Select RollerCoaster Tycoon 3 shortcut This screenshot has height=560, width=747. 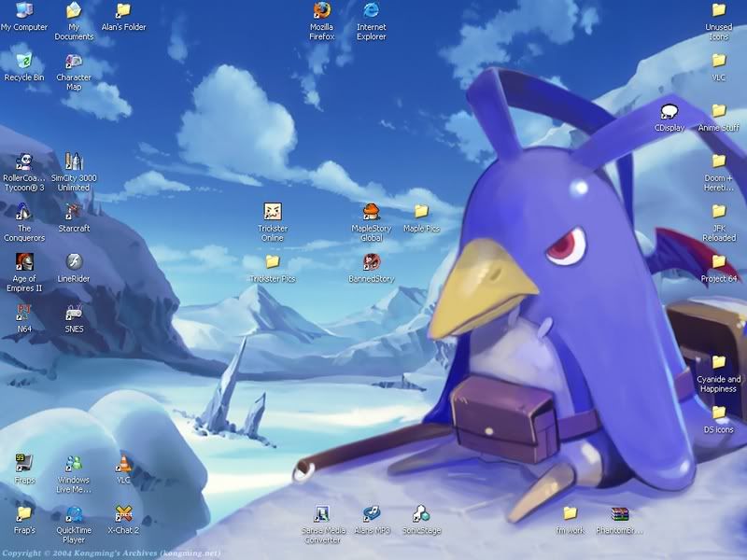tap(24, 173)
